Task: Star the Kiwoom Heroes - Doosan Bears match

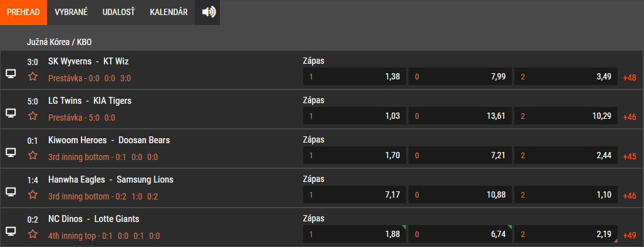Action: pos(33,156)
